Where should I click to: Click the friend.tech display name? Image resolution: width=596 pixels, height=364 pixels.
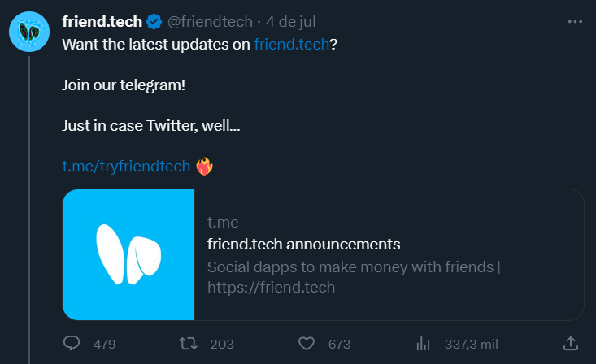pos(102,21)
